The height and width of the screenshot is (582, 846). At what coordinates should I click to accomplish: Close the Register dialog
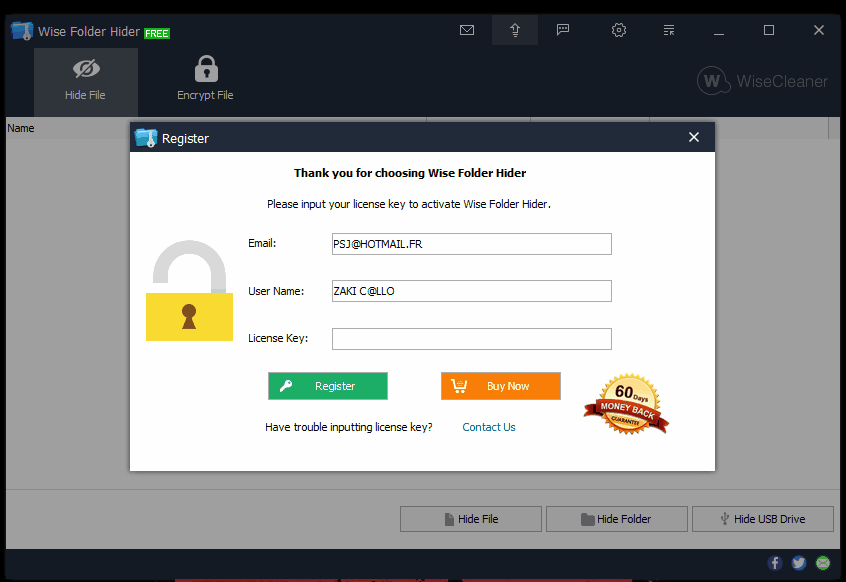click(694, 138)
